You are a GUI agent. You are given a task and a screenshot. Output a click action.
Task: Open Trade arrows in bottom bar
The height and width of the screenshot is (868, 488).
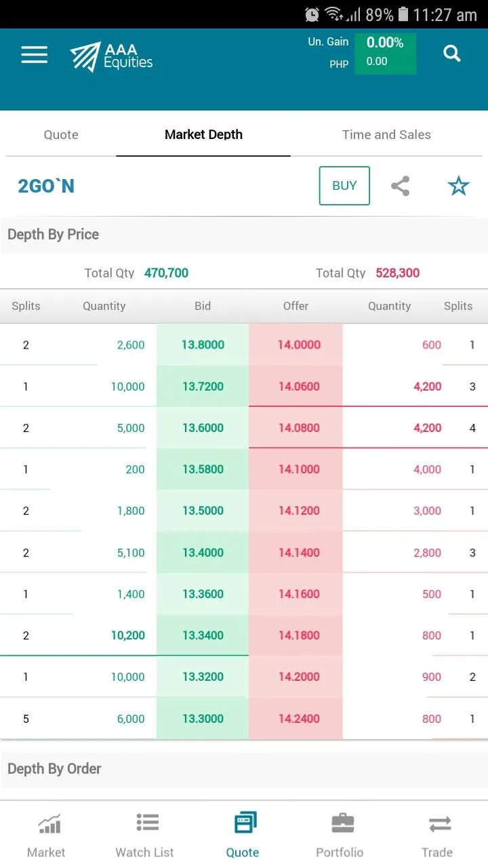tap(438, 835)
